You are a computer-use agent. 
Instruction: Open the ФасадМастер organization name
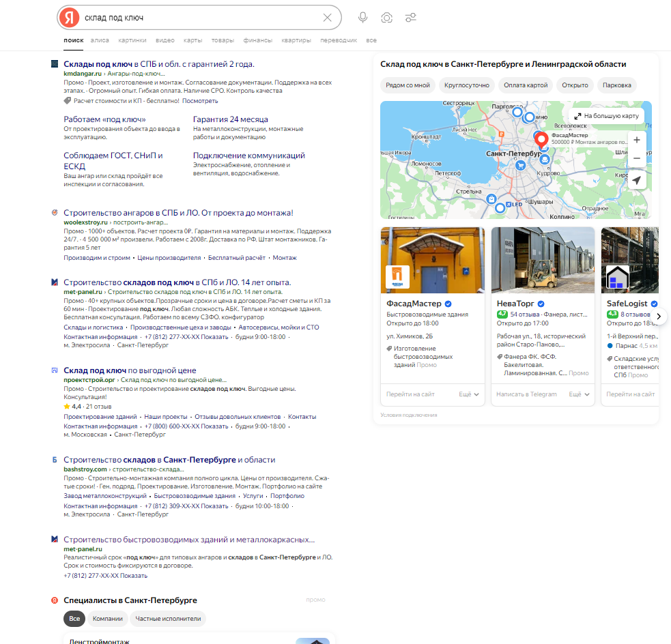pos(414,304)
